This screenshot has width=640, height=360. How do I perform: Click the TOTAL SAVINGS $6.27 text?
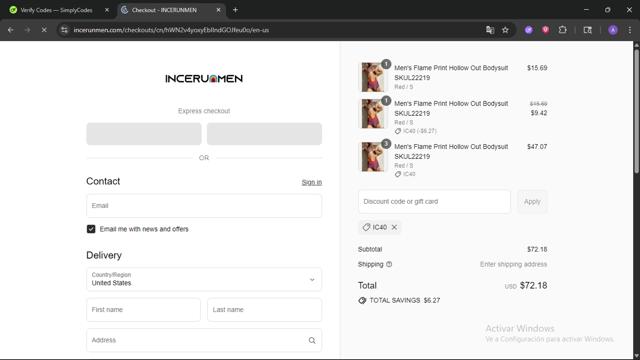tap(405, 300)
